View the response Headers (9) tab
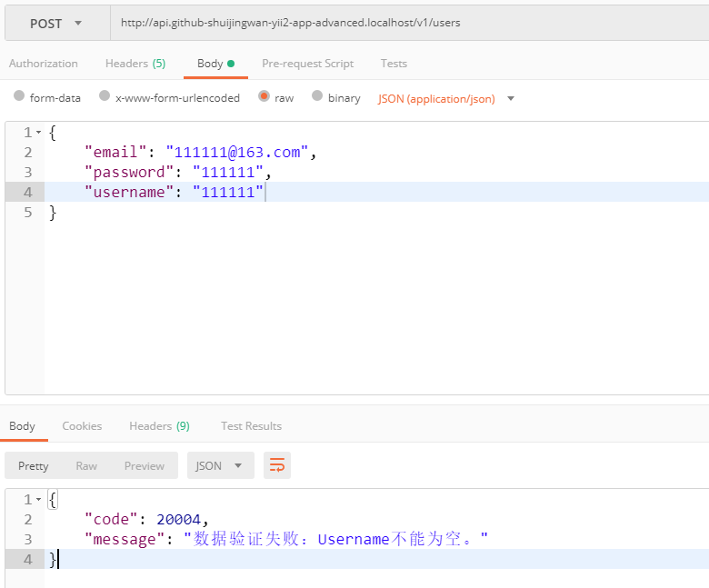 [x=159, y=425]
